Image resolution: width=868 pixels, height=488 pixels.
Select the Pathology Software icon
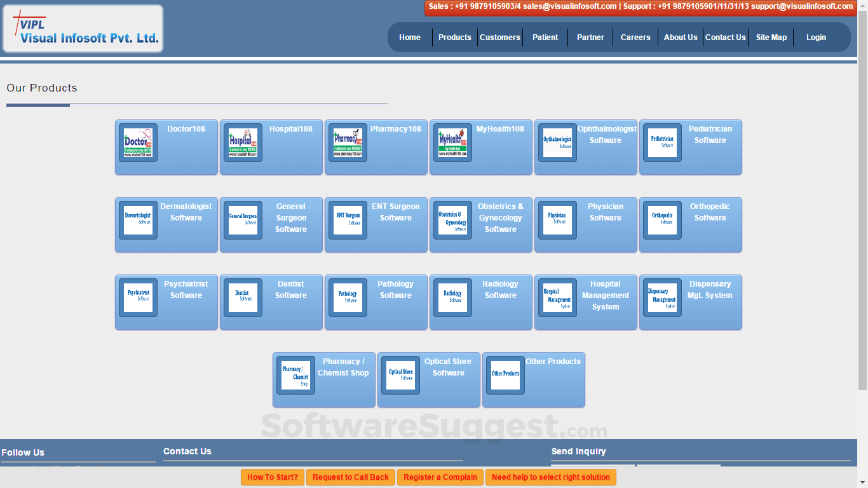(347, 297)
